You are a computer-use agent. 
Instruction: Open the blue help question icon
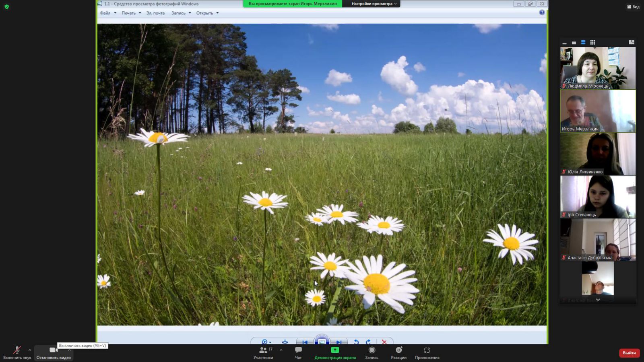click(x=542, y=12)
